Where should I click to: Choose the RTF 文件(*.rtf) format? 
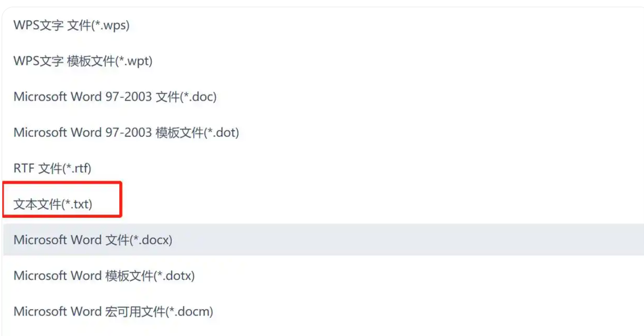coord(52,168)
